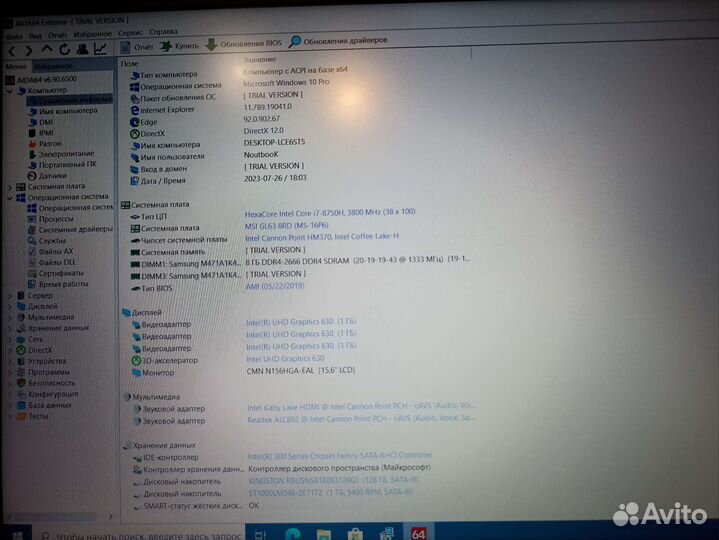Collapse the Компьютер tree node
This screenshot has width=719, height=540.
[9, 90]
